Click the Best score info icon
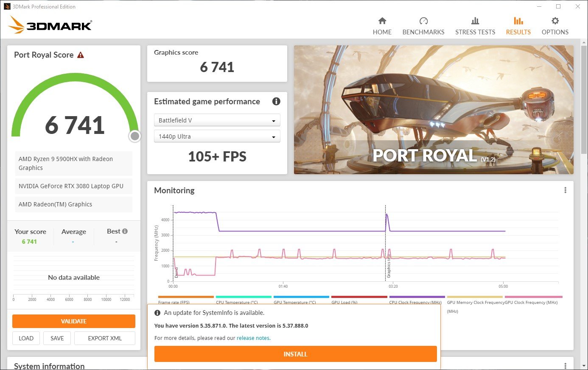The width and height of the screenshot is (588, 370). [125, 231]
